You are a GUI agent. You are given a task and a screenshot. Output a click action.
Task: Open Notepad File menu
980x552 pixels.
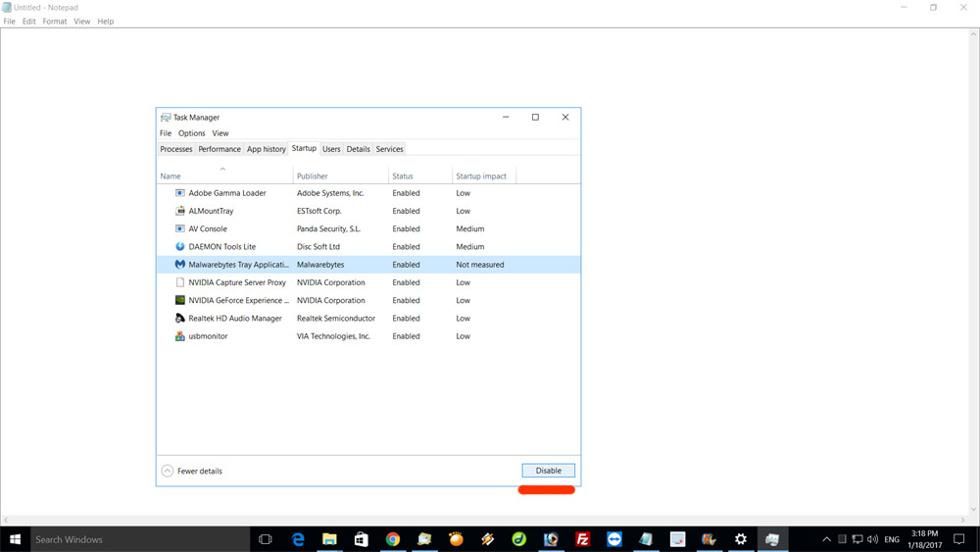coord(10,22)
